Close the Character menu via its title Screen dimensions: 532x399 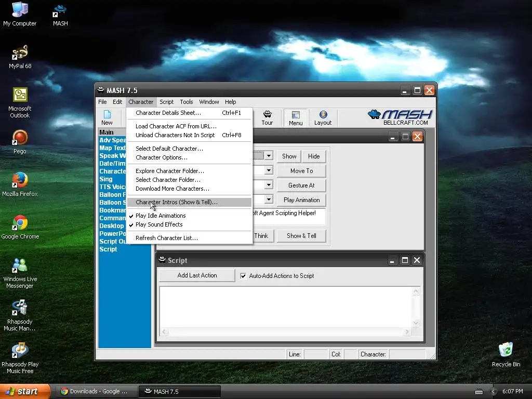(x=141, y=102)
